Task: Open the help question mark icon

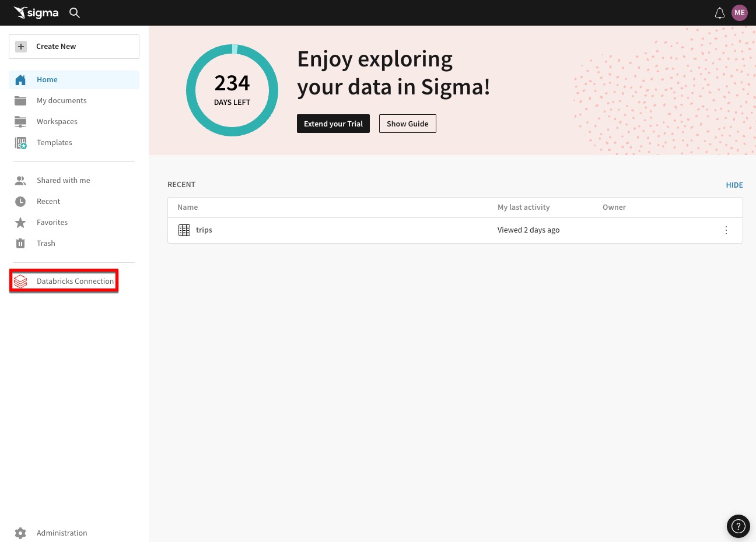Action: (738, 526)
